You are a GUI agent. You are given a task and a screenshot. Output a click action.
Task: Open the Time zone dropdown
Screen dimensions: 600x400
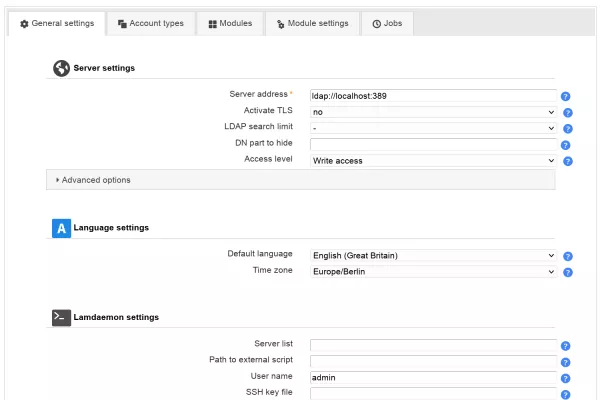[x=433, y=271]
